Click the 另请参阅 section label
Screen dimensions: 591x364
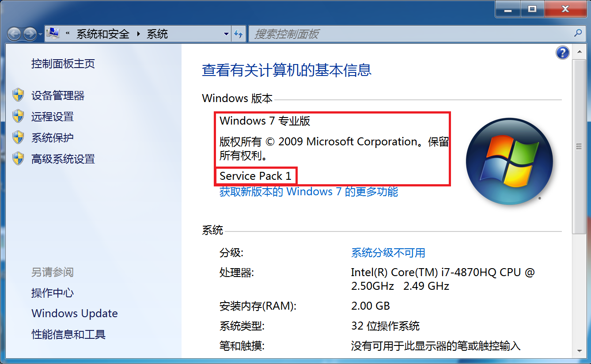[53, 272]
